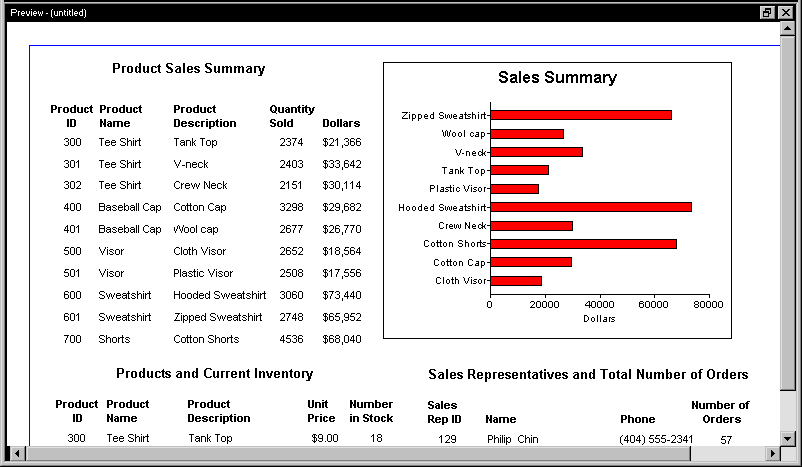Image resolution: width=802 pixels, height=467 pixels.
Task: Select sales rep name Philip Chin
Action: point(513,439)
